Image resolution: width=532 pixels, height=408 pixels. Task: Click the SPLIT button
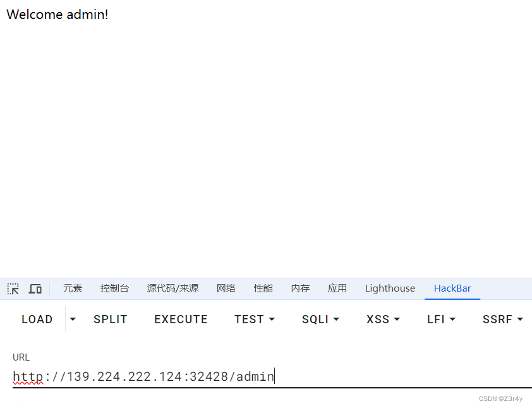coord(110,319)
